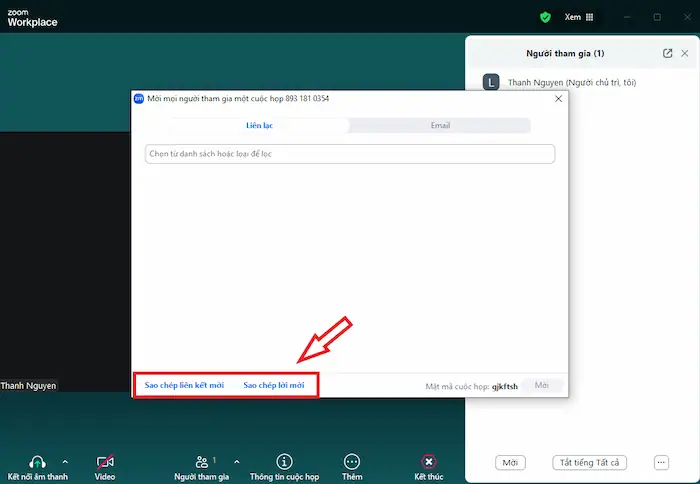
Task: Click the contact search filter field
Action: click(349, 154)
